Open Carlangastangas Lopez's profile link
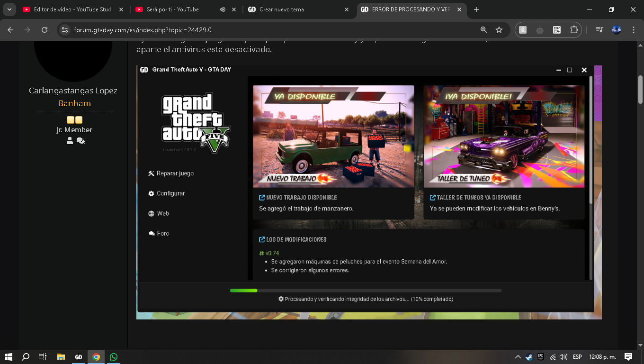The width and height of the screenshot is (644, 364). (73, 91)
